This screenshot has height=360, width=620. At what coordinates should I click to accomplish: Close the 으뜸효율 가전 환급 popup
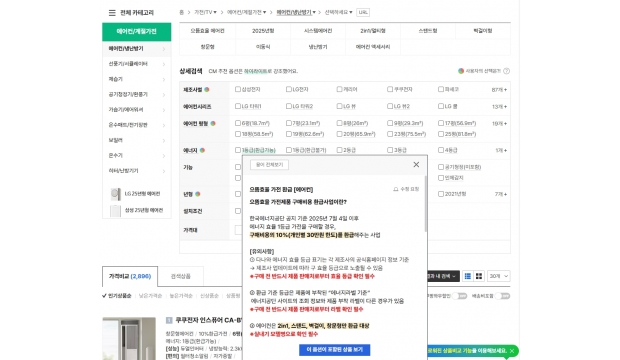[x=416, y=165]
